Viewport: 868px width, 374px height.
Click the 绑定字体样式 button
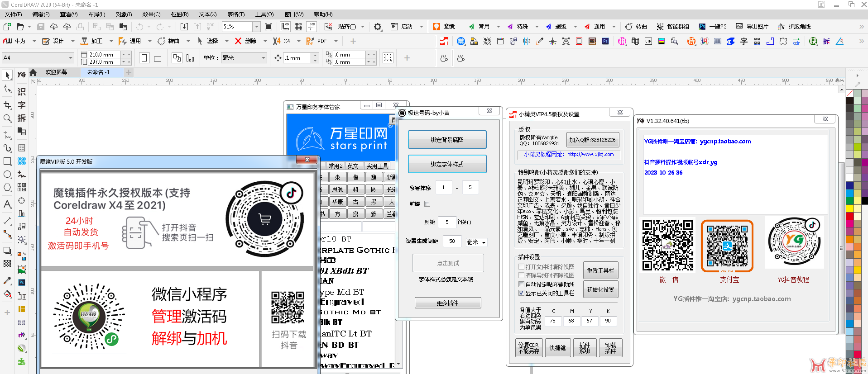pyautogui.click(x=447, y=164)
